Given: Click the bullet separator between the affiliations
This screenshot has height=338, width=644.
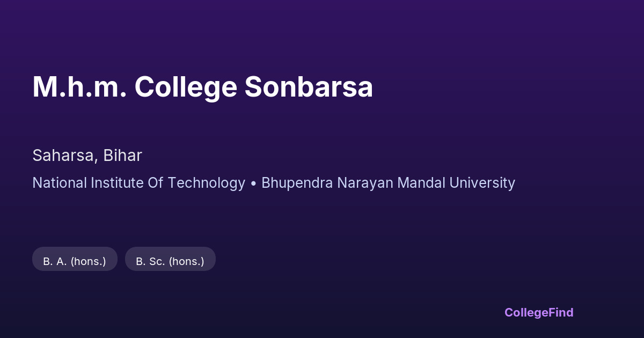Looking at the screenshot, I should [x=253, y=183].
